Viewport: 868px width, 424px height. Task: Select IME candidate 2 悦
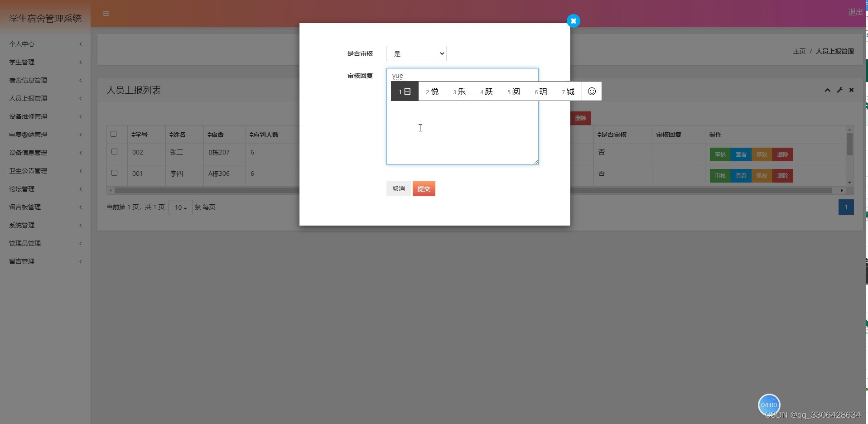tap(432, 92)
